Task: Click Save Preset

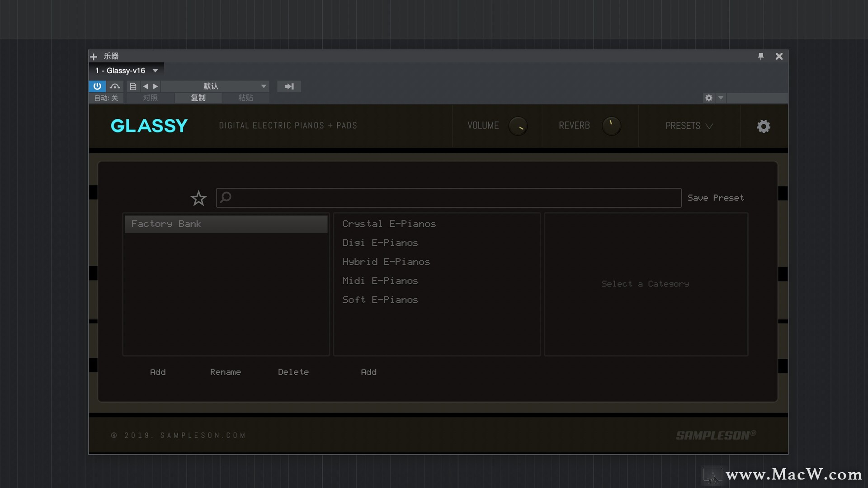Action: (716, 197)
